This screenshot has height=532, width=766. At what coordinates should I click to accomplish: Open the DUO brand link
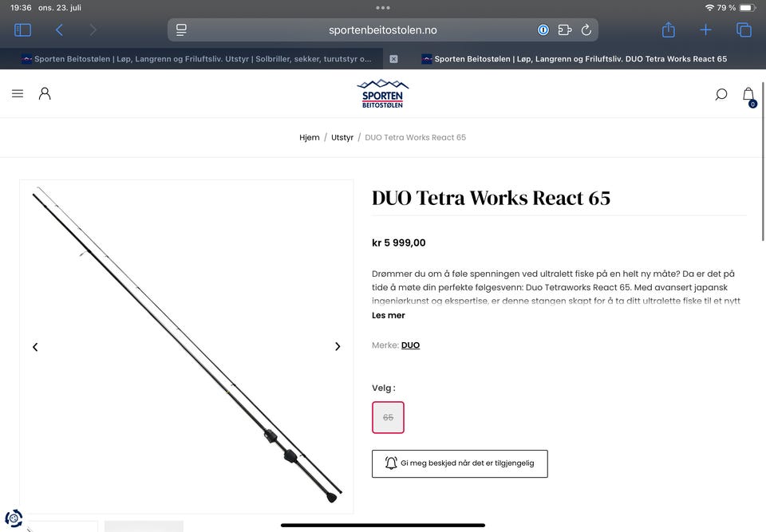pyautogui.click(x=410, y=345)
